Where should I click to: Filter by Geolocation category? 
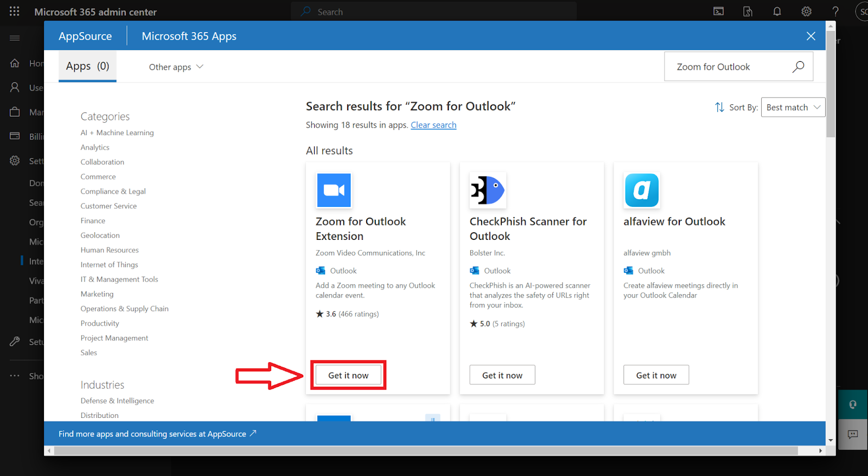tap(100, 235)
